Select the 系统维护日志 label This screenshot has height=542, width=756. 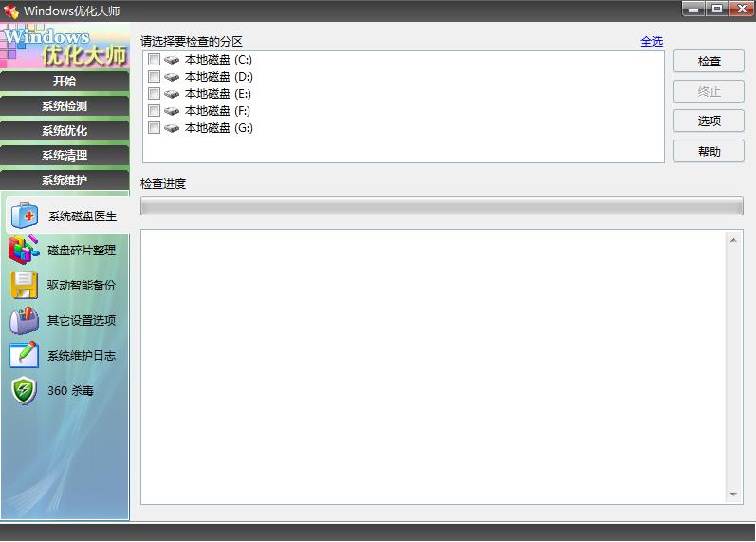click(x=82, y=356)
